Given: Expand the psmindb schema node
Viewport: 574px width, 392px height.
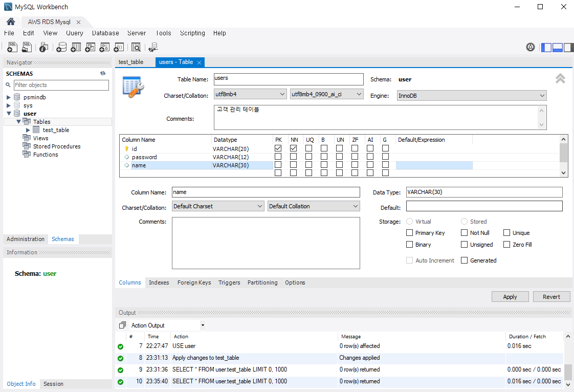Looking at the screenshot, I should (x=8, y=97).
